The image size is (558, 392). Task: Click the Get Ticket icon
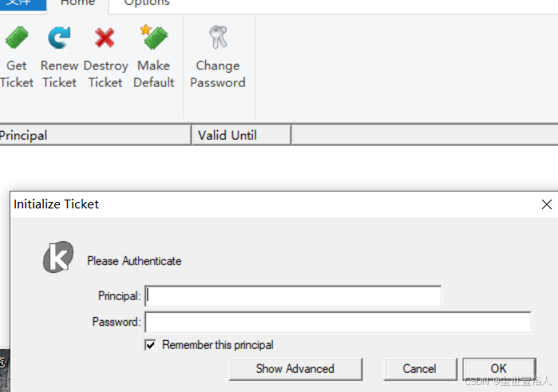(16, 38)
